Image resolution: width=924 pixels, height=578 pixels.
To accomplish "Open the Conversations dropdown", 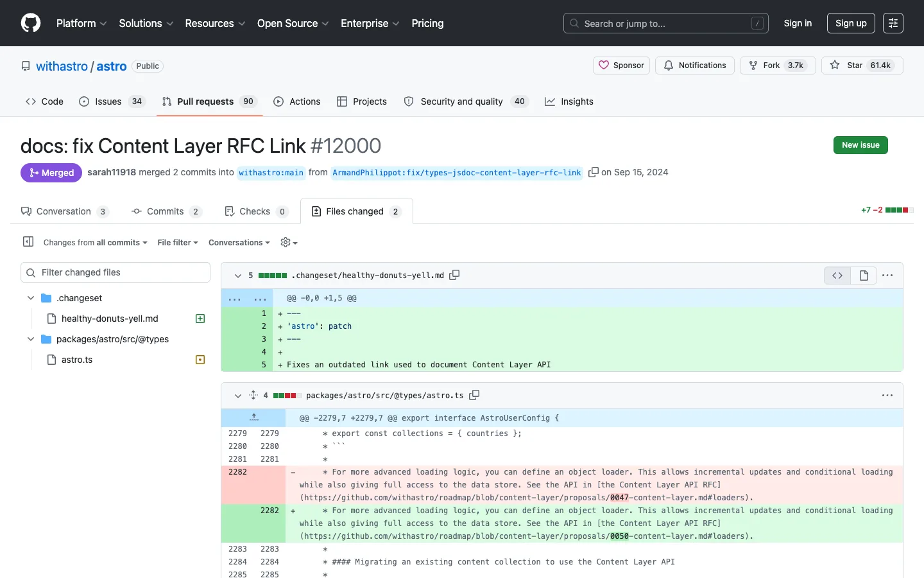I will pyautogui.click(x=239, y=243).
